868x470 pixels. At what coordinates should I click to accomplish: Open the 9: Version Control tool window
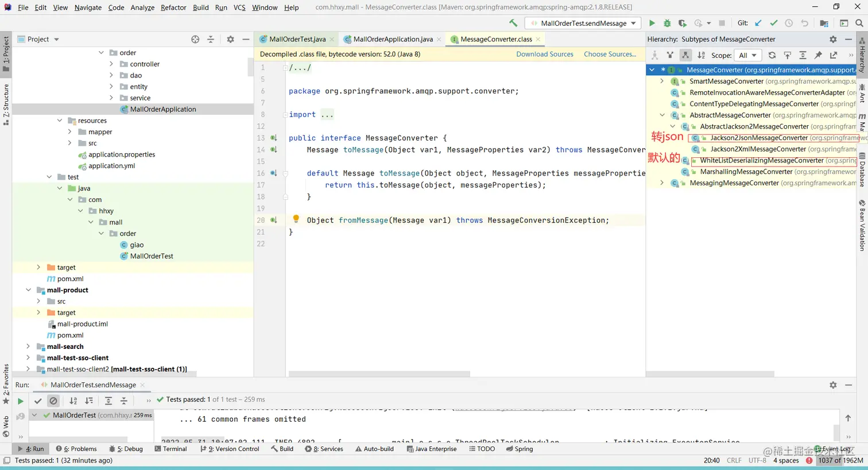[x=230, y=449]
